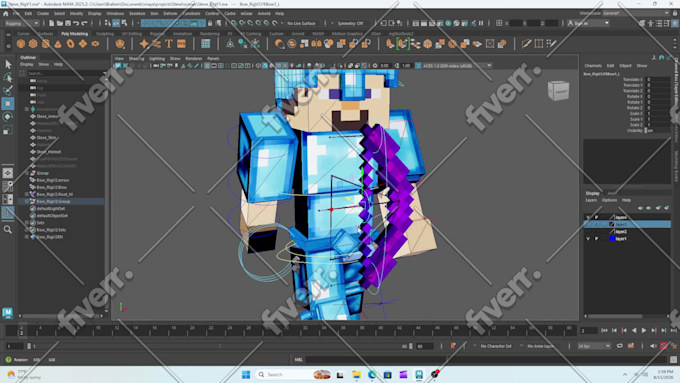680x383 pixels.
Task: Click Play backwards button
Action: (634, 331)
